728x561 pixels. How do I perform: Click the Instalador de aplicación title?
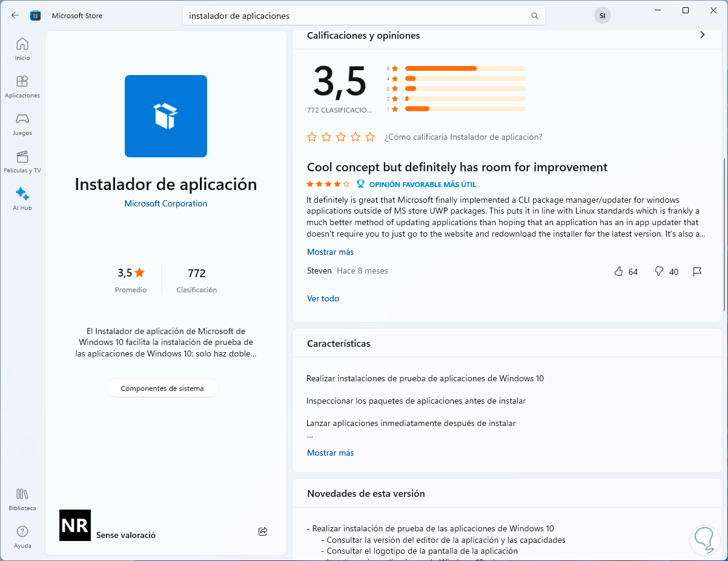[x=166, y=184]
